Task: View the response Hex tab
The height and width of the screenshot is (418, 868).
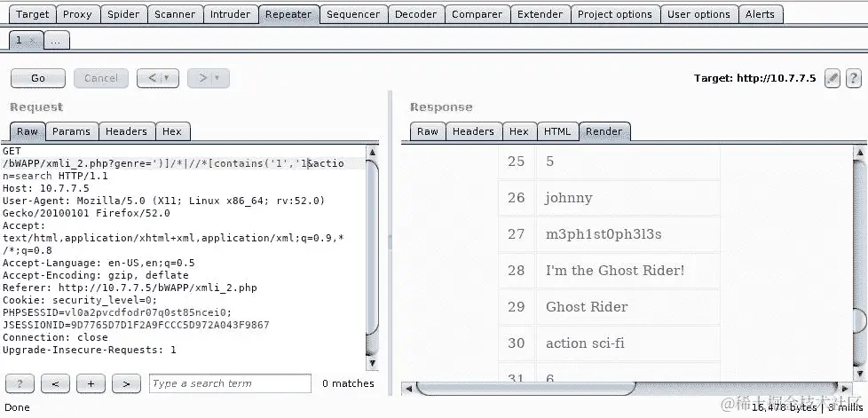Action: [518, 131]
